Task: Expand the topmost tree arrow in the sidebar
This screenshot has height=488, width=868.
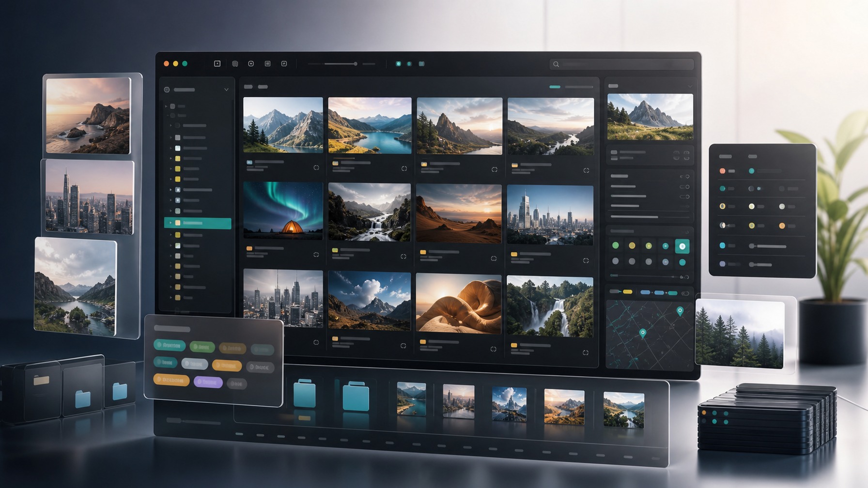Action: (x=166, y=106)
